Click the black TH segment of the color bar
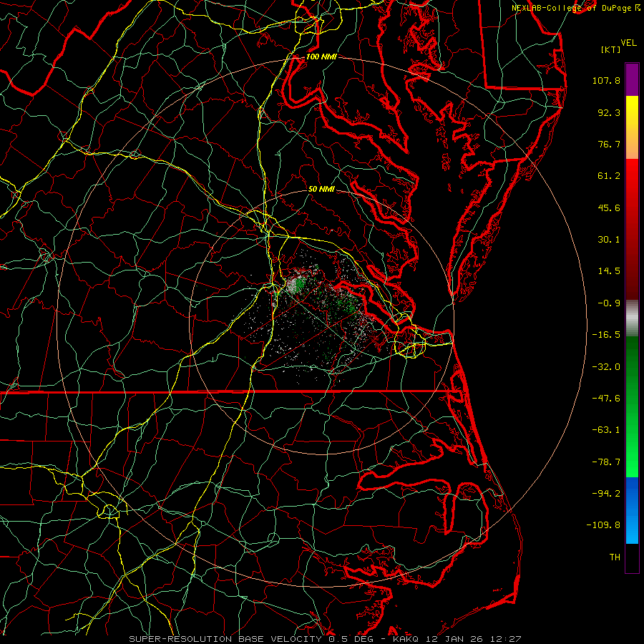The width and height of the screenshot is (644, 644). (x=632, y=558)
